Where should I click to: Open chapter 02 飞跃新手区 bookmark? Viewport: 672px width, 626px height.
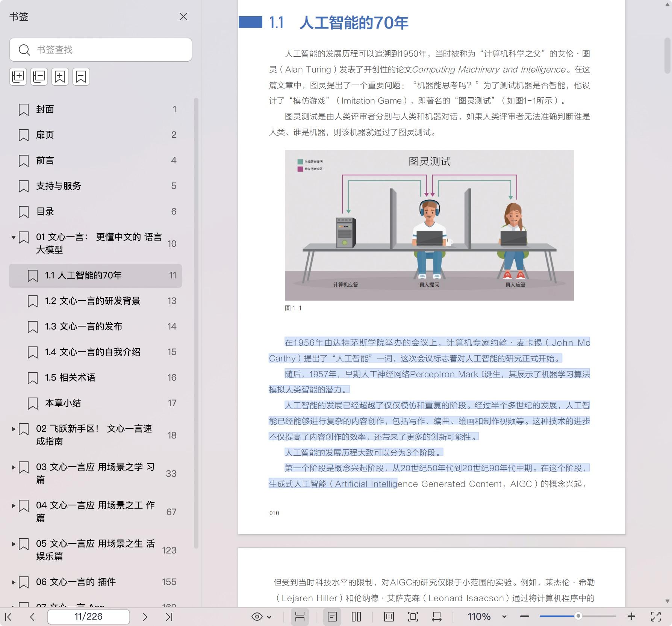[x=94, y=435]
